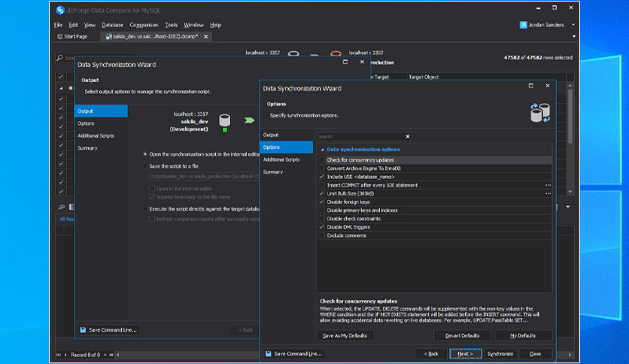This screenshot has height=364, width=629.
Task: Click the Synchronize button
Action: pyautogui.click(x=500, y=354)
